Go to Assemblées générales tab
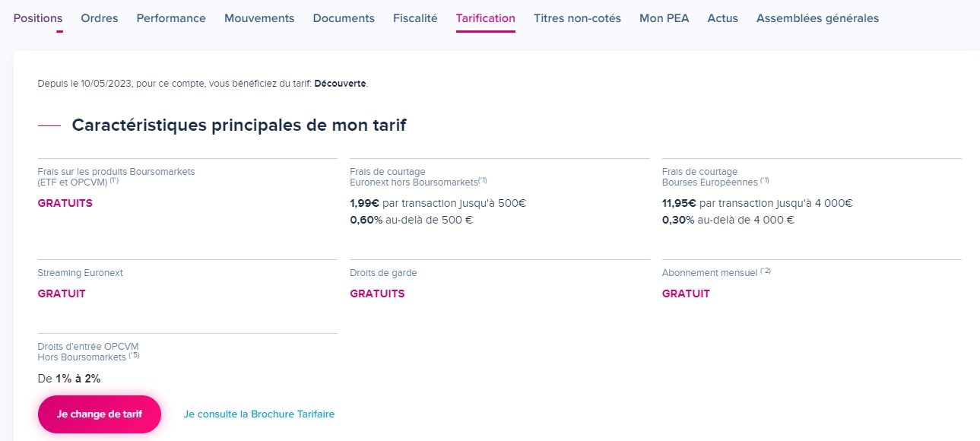980x441 pixels. pyautogui.click(x=817, y=18)
